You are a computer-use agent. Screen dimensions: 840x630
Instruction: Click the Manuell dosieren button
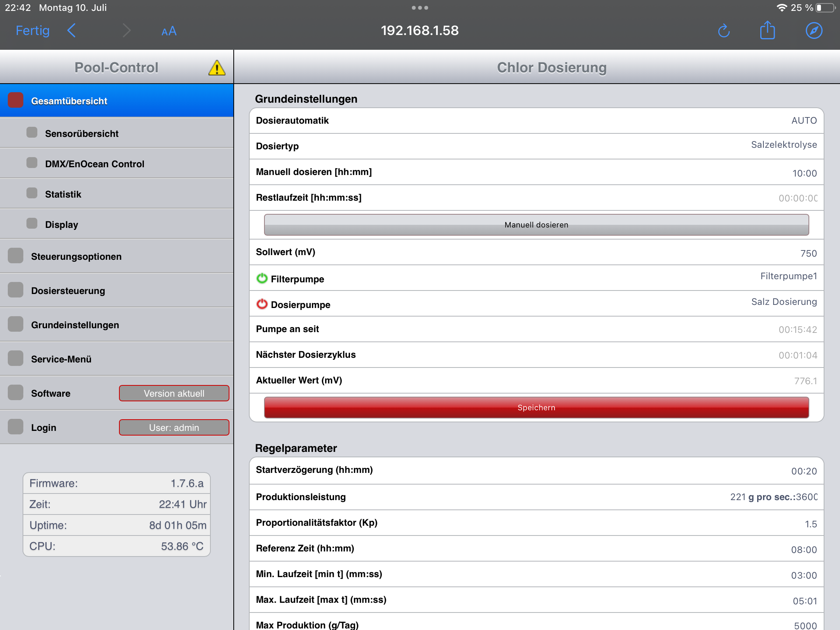pyautogui.click(x=536, y=225)
